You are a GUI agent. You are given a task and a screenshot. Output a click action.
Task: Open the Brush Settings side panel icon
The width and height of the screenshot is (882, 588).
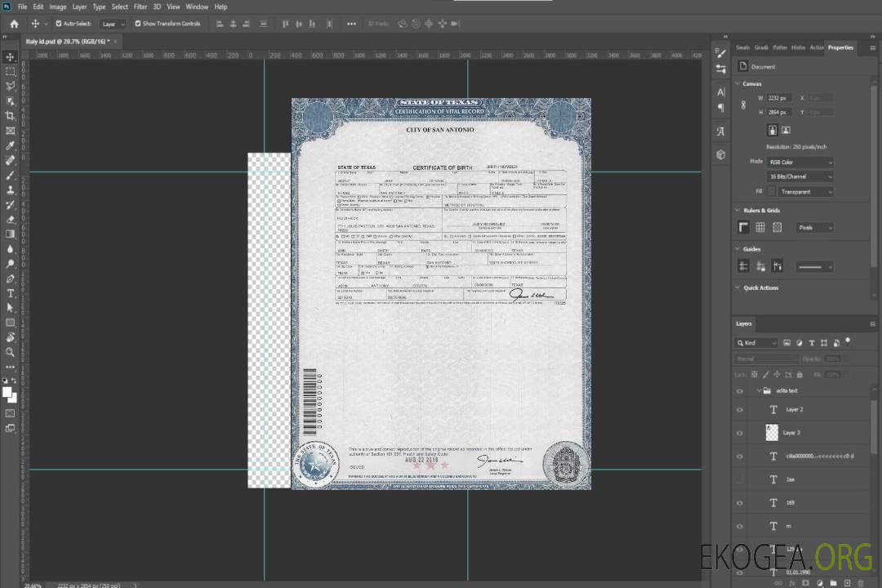point(720,53)
